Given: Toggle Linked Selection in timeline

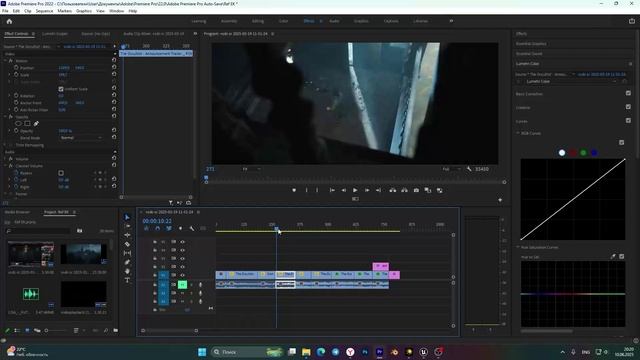Looking at the screenshot, I should point(169,229).
